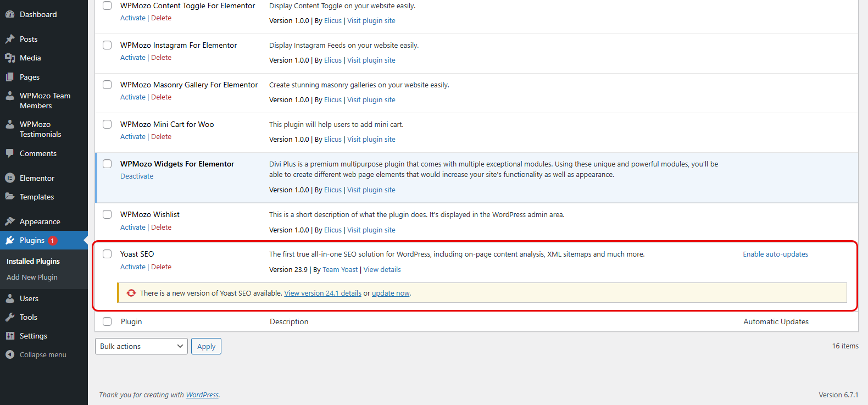
Task: Click the Version 6.7.1 footer text
Action: point(838,395)
